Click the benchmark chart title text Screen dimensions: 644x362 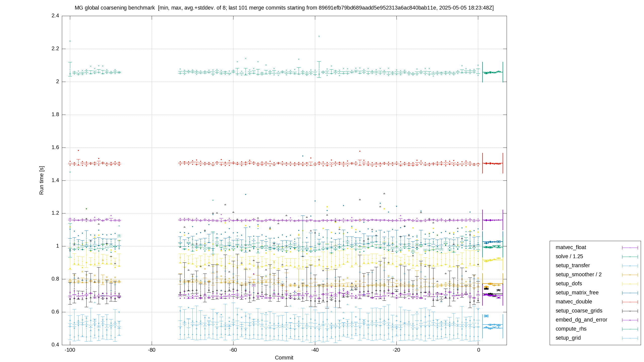(284, 8)
